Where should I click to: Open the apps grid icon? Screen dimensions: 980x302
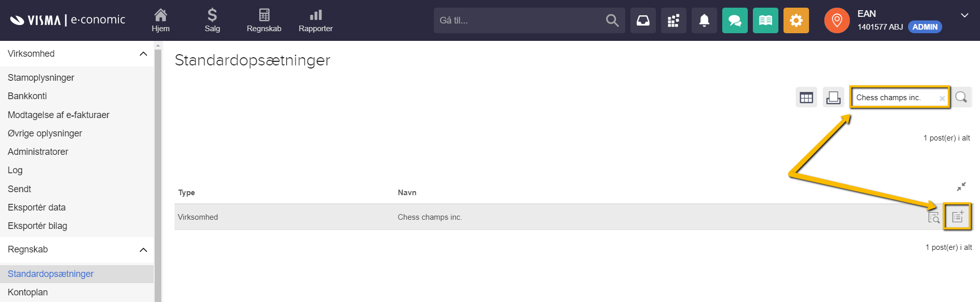click(x=674, y=20)
